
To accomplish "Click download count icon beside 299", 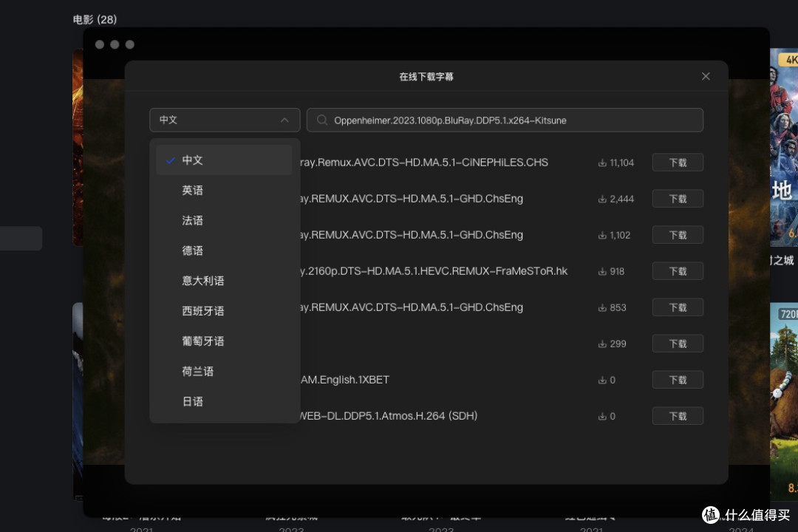I will (602, 344).
